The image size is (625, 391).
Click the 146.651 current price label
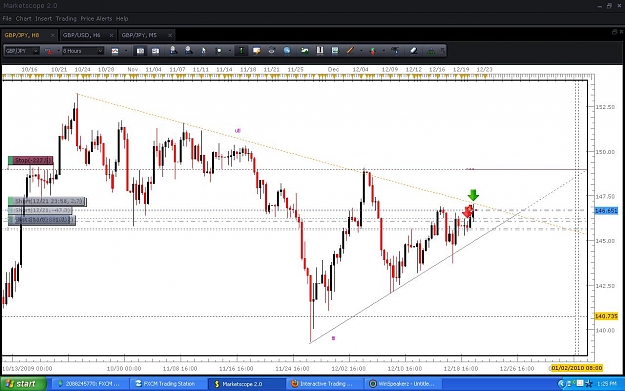[x=606, y=210]
